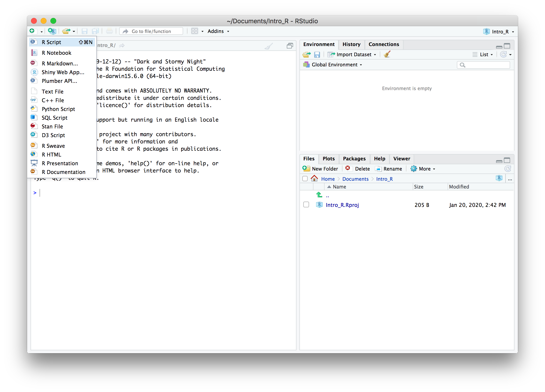The image size is (545, 392).
Task: Expand the New File dropdown arrow
Action: coord(41,32)
